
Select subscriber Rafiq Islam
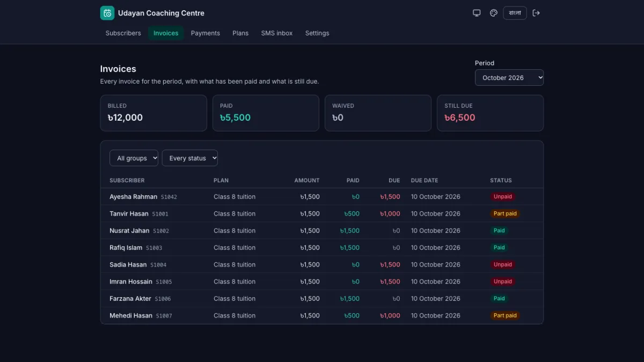tap(126, 248)
